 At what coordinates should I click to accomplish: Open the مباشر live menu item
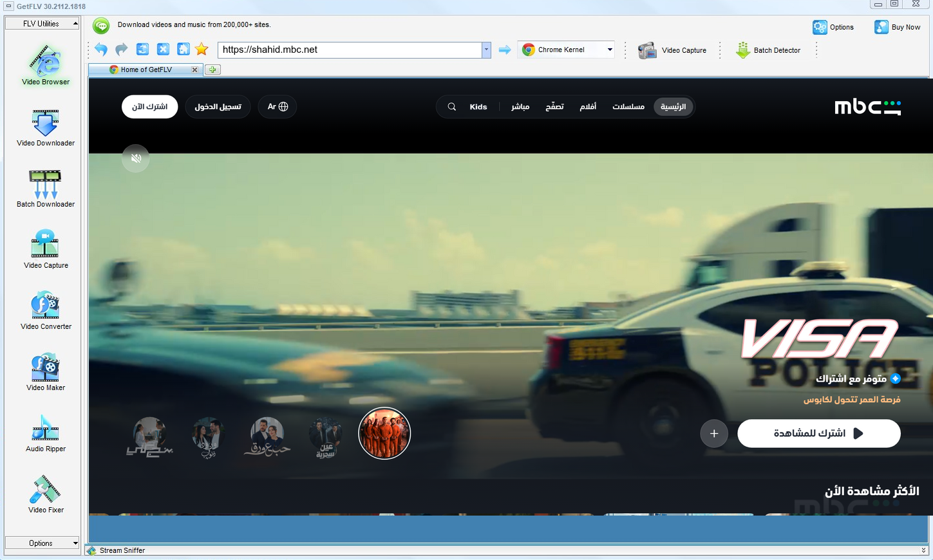(520, 107)
